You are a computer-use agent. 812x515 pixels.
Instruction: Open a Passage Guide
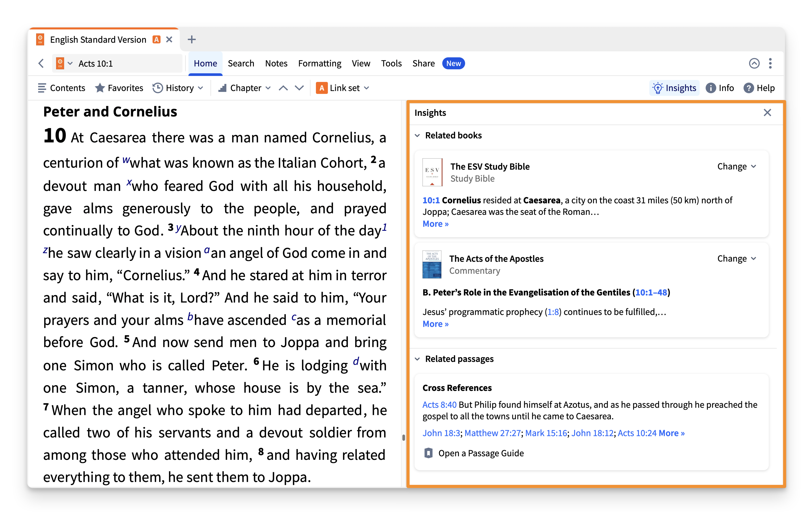click(474, 453)
